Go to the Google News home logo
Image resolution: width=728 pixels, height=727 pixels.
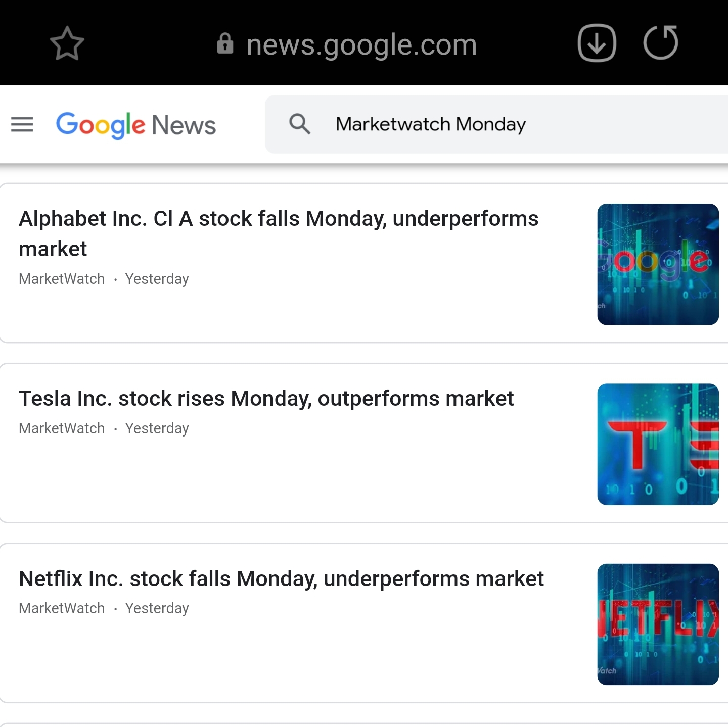(x=135, y=125)
